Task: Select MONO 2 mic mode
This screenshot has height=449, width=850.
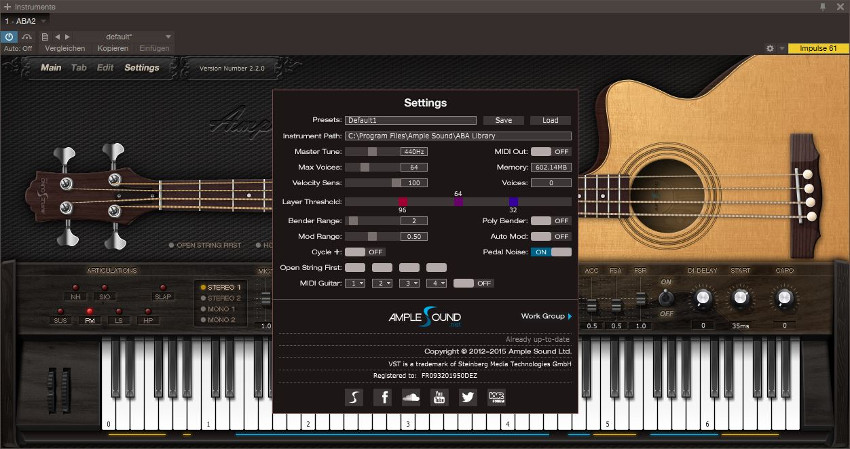Action: (218, 320)
